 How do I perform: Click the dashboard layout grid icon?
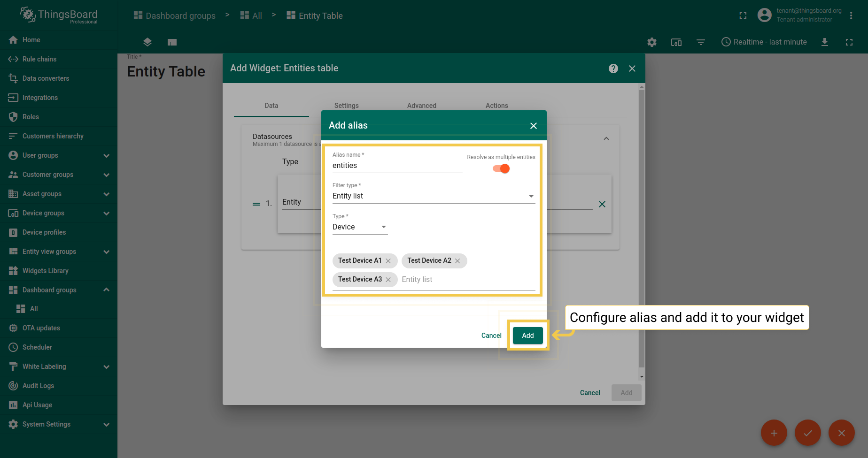pos(172,42)
